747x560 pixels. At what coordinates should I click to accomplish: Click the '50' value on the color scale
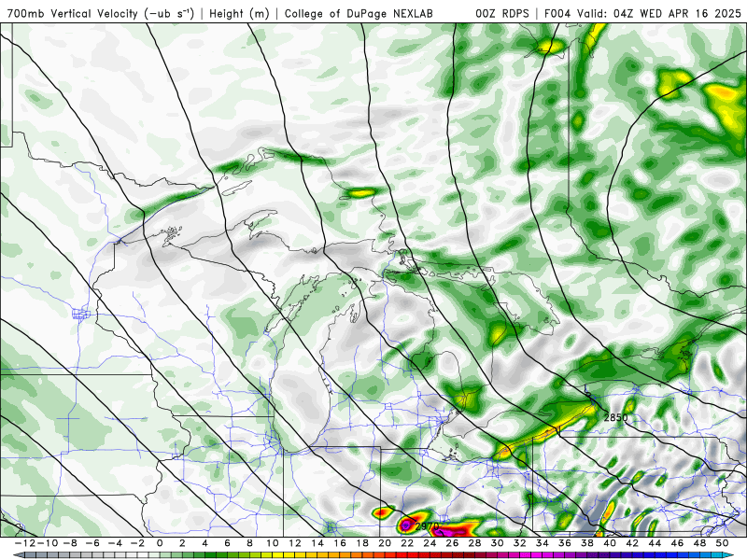[722, 543]
